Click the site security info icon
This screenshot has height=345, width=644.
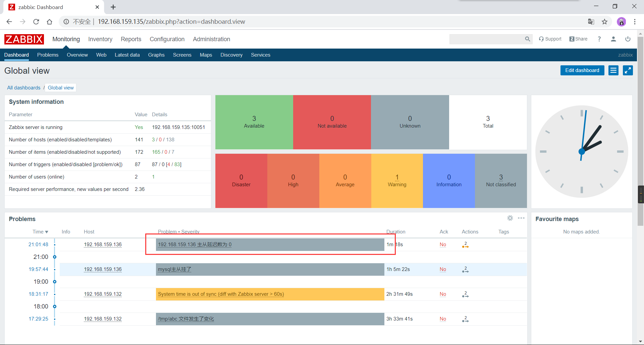point(66,22)
